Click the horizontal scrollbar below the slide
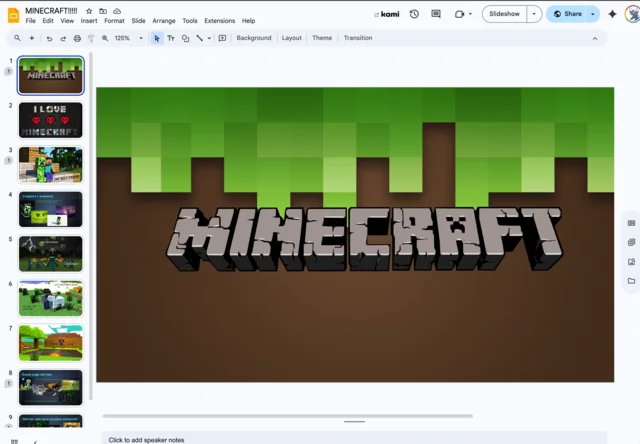The height and width of the screenshot is (444, 640). click(x=288, y=416)
